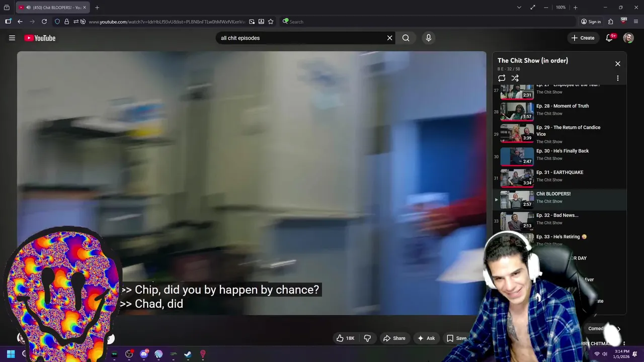Open Steam from the taskbar
The image size is (644, 362).
coord(188,354)
